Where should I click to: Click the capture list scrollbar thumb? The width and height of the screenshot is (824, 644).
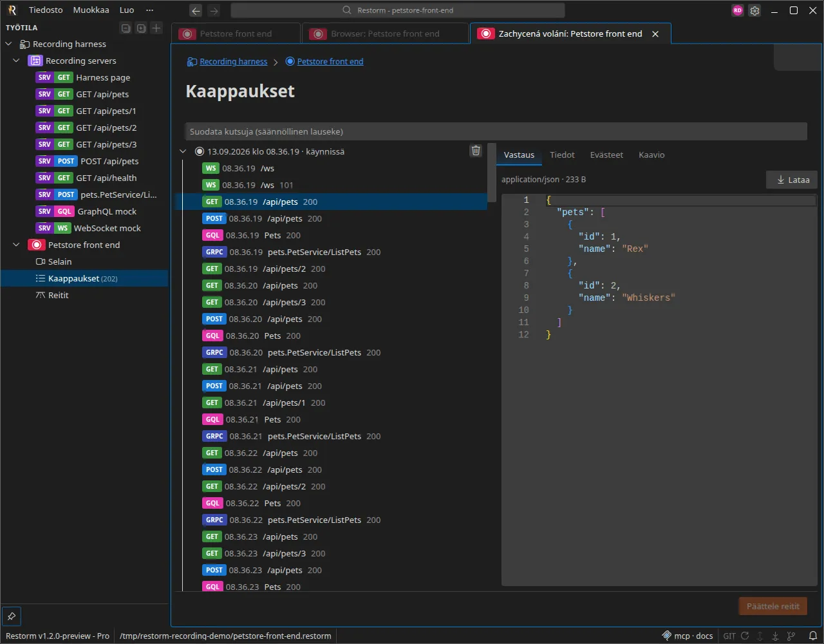pyautogui.click(x=492, y=173)
